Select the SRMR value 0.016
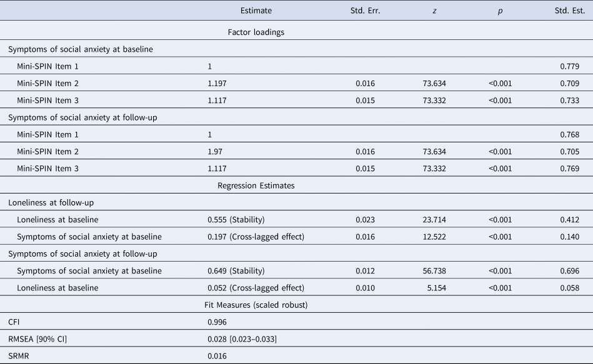Image resolution: width=593 pixels, height=364 pixels. tap(217, 356)
